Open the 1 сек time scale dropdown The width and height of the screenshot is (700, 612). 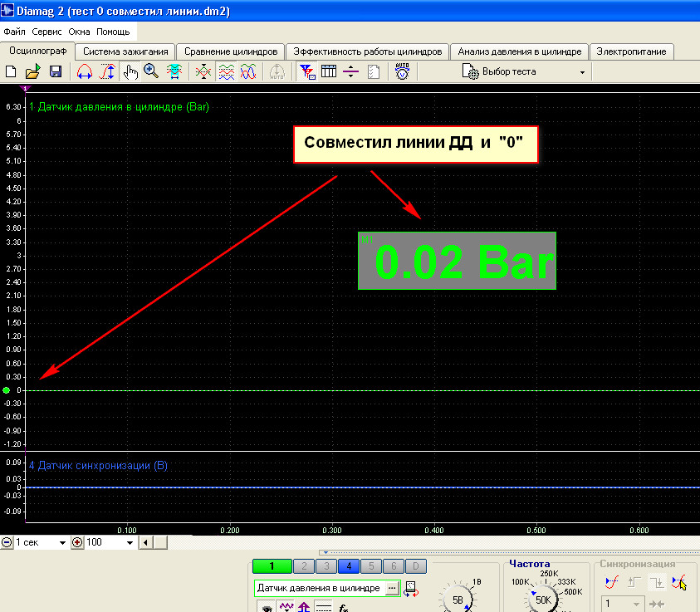click(x=62, y=543)
